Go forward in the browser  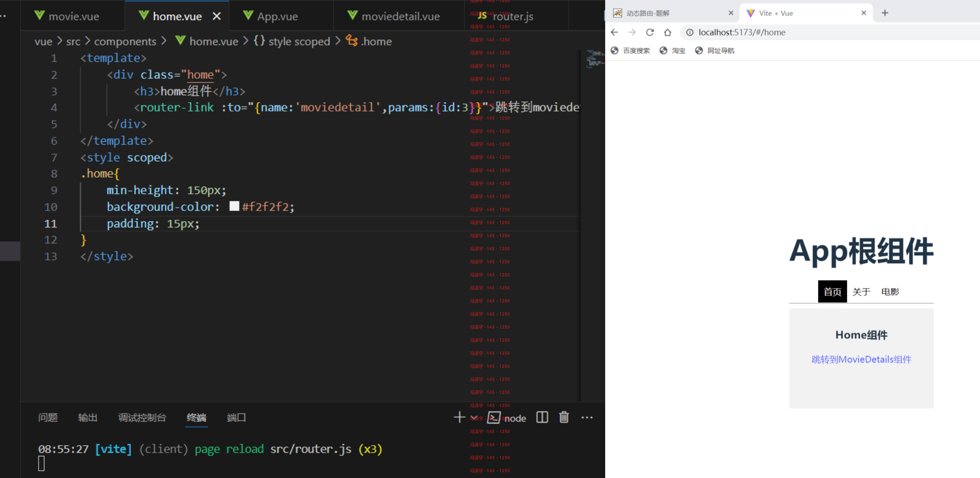[x=632, y=32]
